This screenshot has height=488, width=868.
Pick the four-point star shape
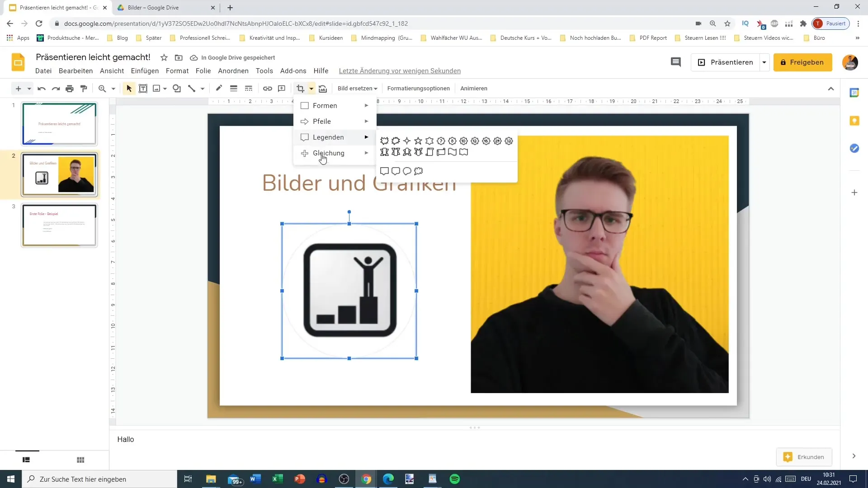[407, 141]
